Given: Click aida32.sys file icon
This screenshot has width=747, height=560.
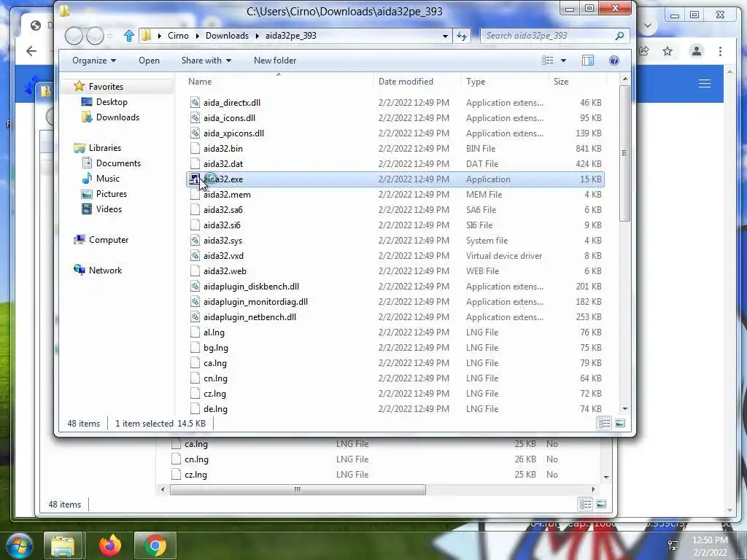Looking at the screenshot, I should click(194, 241).
